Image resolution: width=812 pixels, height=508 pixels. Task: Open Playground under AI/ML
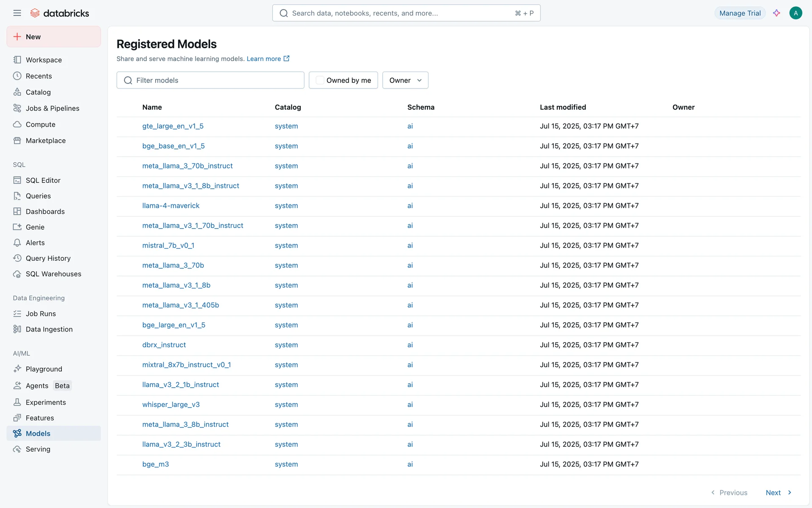point(44,369)
